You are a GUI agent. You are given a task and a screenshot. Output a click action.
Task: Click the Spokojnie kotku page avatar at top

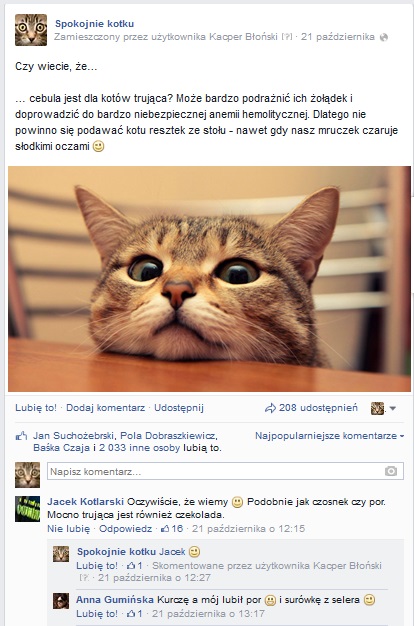[31, 30]
